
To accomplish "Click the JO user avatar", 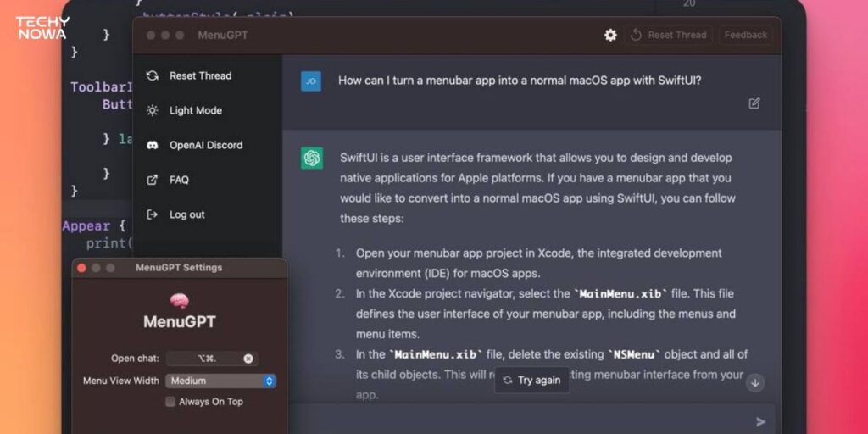I will pos(310,81).
